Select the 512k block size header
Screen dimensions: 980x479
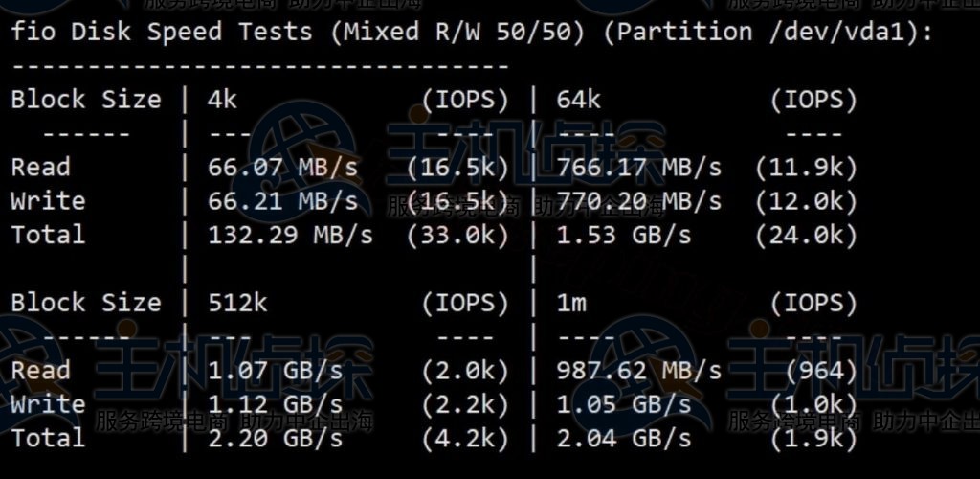tap(237, 304)
